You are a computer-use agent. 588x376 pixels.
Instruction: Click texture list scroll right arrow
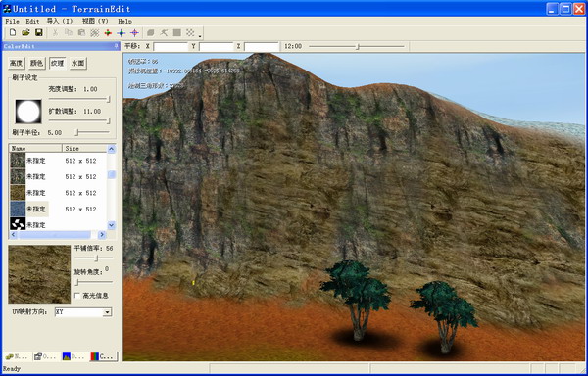102,235
